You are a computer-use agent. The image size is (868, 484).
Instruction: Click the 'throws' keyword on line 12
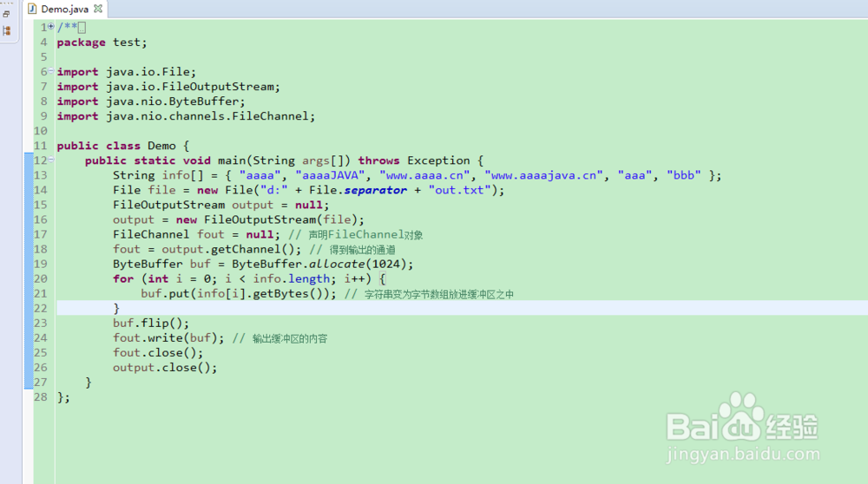coord(378,160)
